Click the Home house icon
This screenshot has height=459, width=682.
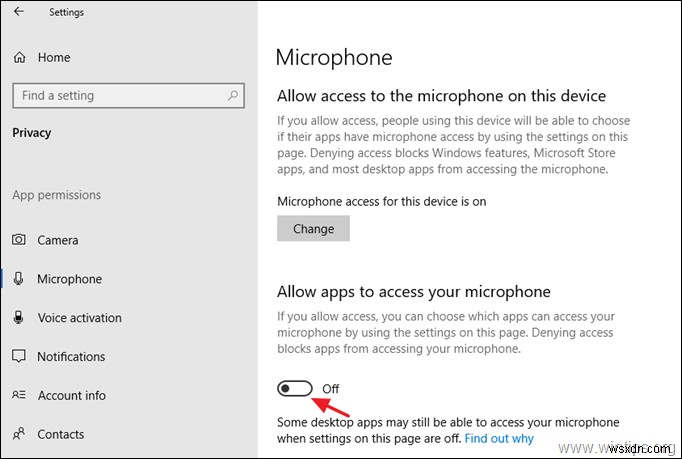[20, 57]
